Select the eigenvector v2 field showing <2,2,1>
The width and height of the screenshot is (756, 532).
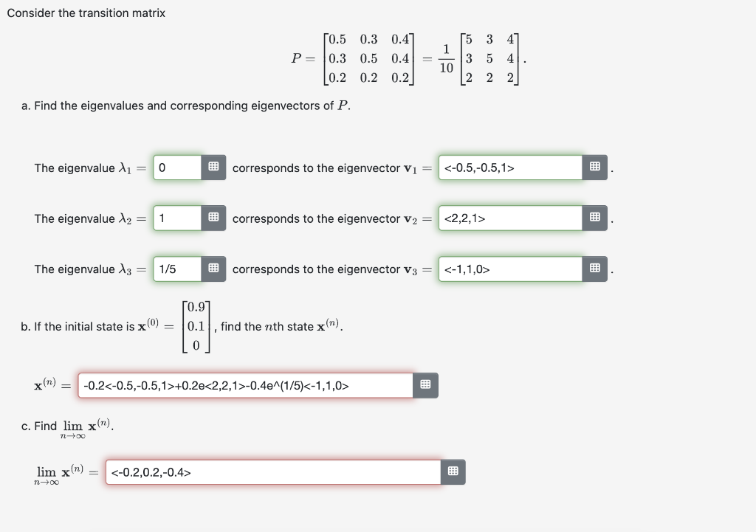509,218
